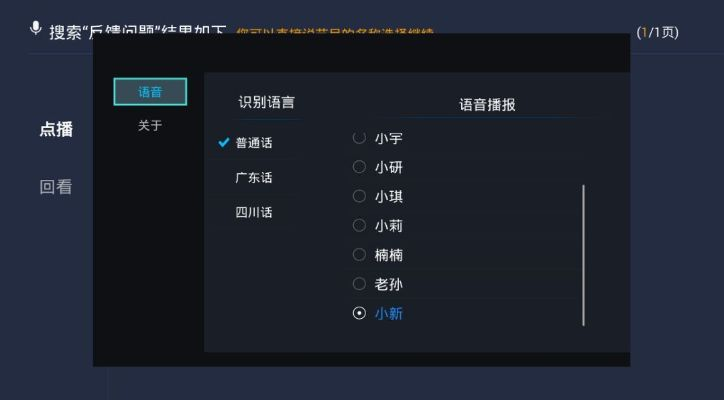Open the 回看 category
The height and width of the screenshot is (400, 724).
[56, 187]
